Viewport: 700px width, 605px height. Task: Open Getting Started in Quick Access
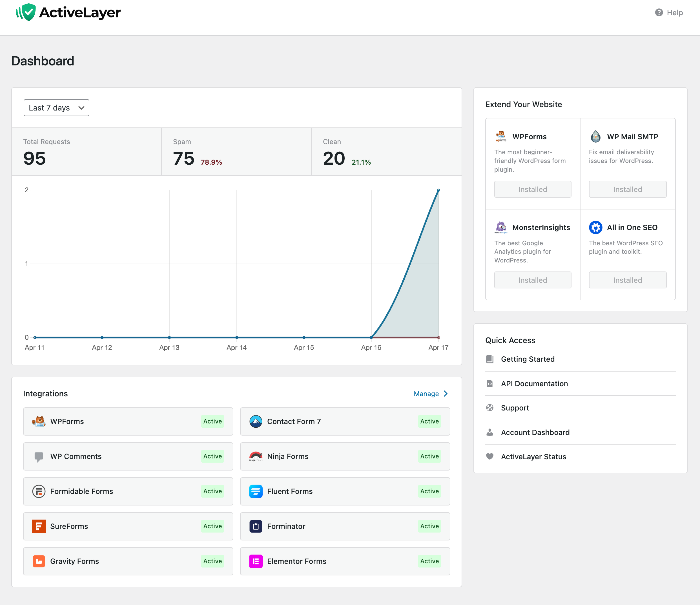pyautogui.click(x=527, y=359)
